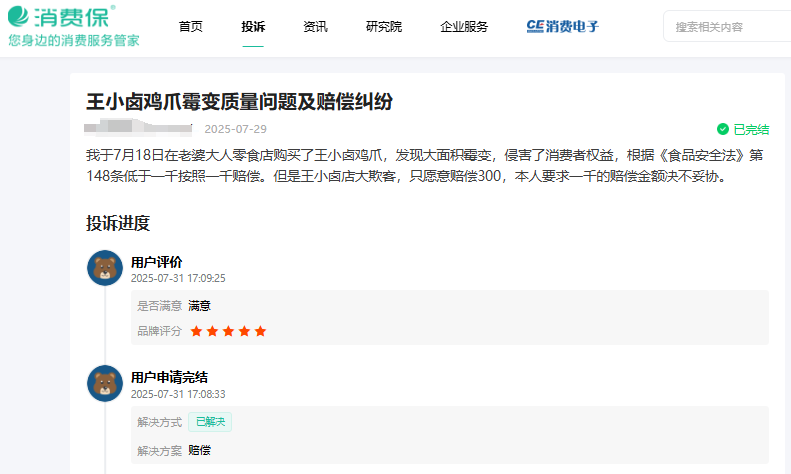Click the complaint title 王小卤鸡爪霉变质量问题及赔偿纠纷
Viewport: 791px width, 474px height.
[x=239, y=102]
